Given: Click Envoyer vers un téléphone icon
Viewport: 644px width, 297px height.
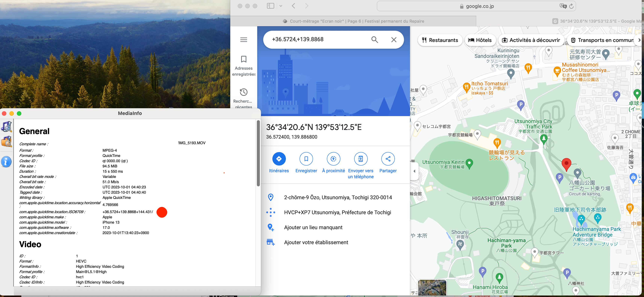Looking at the screenshot, I should pos(361,159).
